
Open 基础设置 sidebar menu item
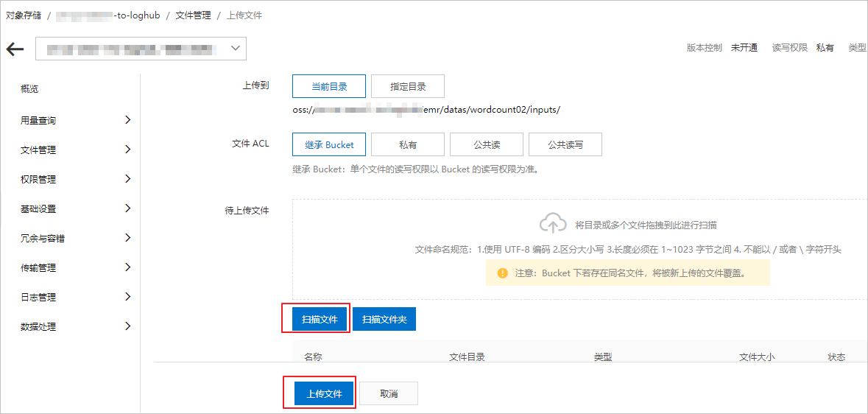click(38, 209)
